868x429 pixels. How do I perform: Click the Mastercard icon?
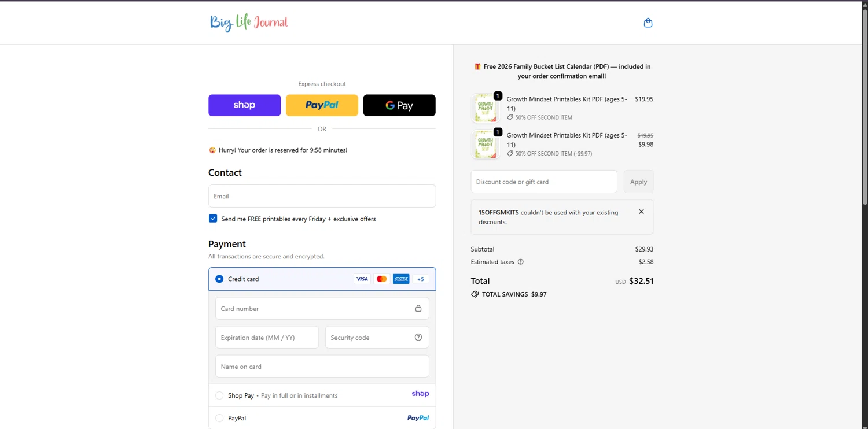point(381,279)
